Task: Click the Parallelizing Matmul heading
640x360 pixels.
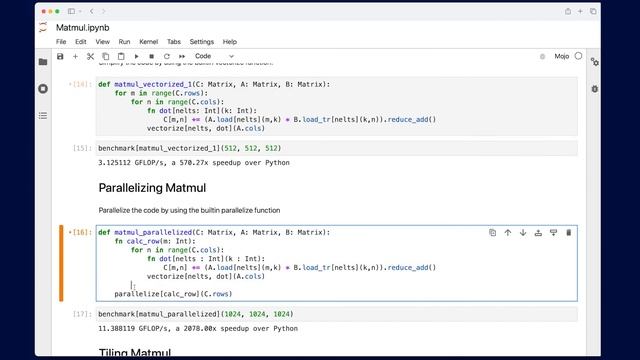Action: [152, 188]
